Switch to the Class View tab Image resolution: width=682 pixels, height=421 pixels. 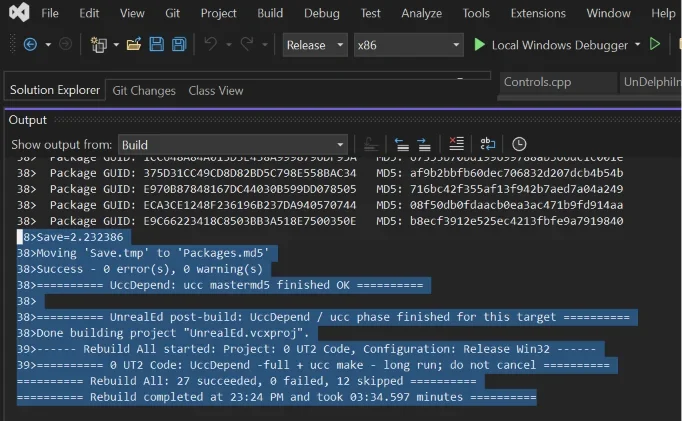point(216,90)
